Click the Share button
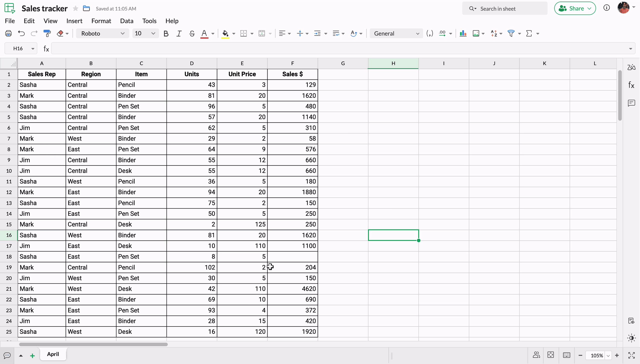This screenshot has width=640, height=364. [x=575, y=8]
